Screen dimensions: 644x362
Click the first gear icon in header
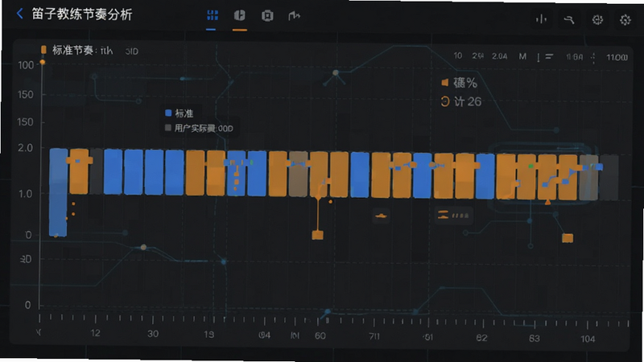click(x=597, y=19)
